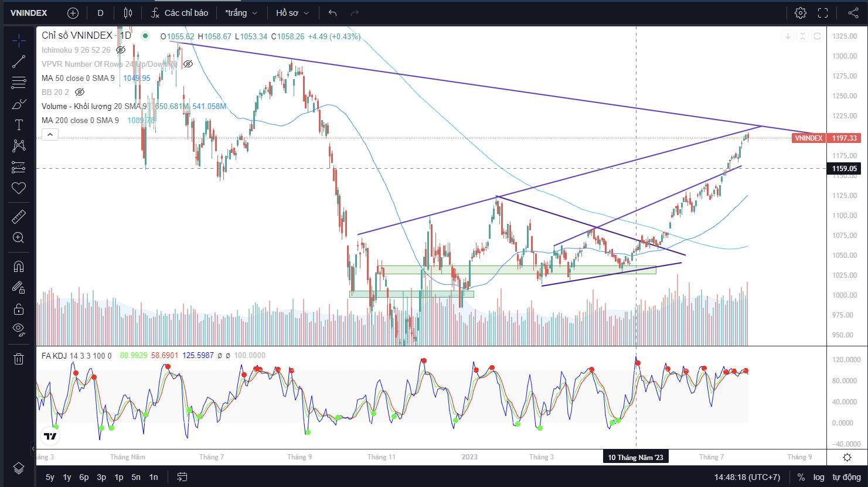Viewport: 868px width, 487px height.
Task: Select the 6p time range
Action: [x=84, y=477]
